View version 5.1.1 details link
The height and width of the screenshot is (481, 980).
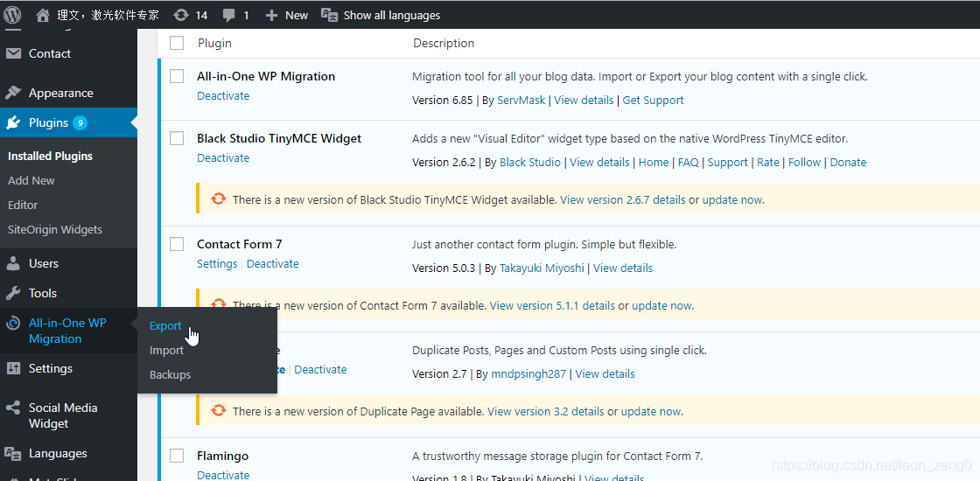click(x=552, y=306)
